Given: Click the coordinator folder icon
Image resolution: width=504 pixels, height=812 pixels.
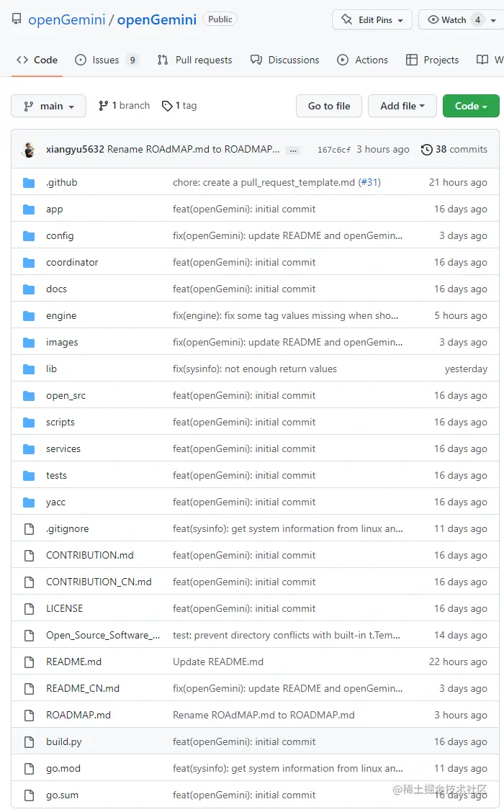Looking at the screenshot, I should pos(29,263).
